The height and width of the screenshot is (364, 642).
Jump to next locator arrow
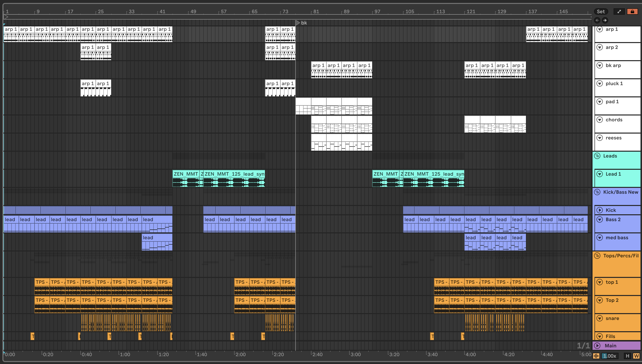point(605,20)
